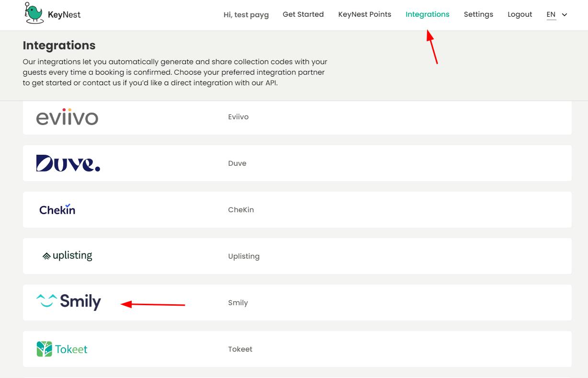
Task: Open the Integrations tab
Action: [427, 14]
